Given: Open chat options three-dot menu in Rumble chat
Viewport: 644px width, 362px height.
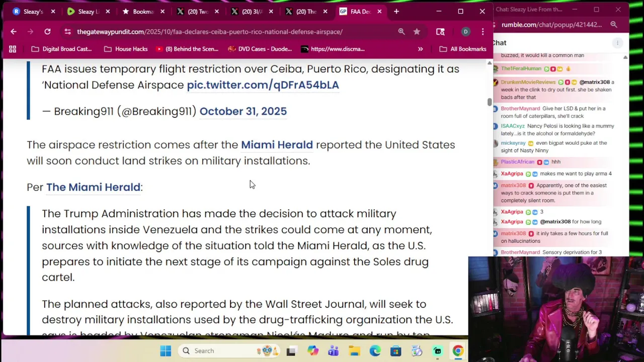Looking at the screenshot, I should [x=617, y=43].
